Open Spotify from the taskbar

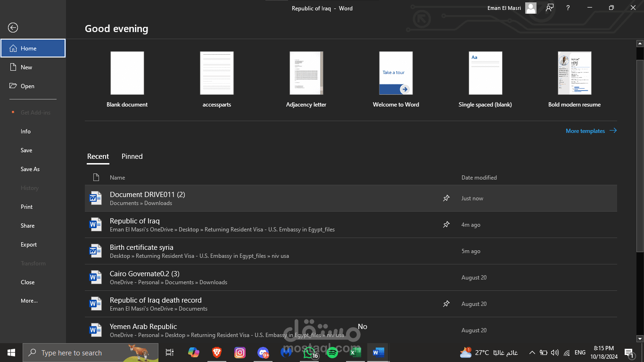click(x=332, y=352)
